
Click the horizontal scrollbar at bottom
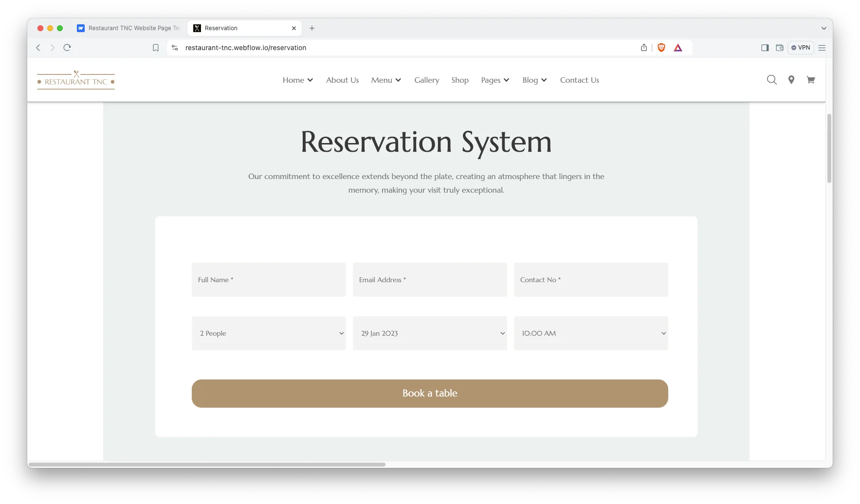click(x=207, y=465)
